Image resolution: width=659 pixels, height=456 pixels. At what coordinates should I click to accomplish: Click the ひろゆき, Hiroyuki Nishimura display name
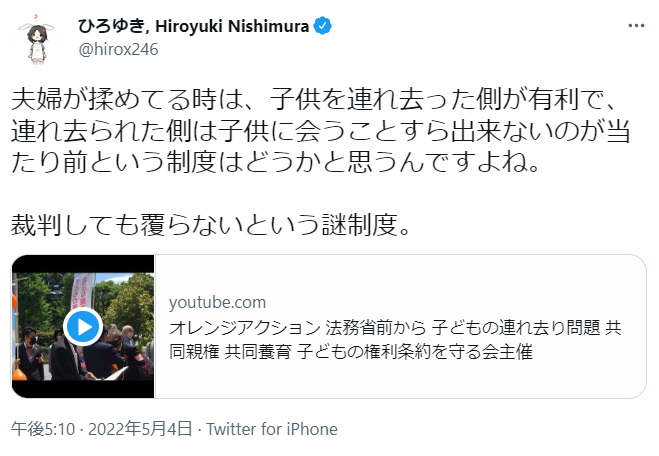(193, 26)
